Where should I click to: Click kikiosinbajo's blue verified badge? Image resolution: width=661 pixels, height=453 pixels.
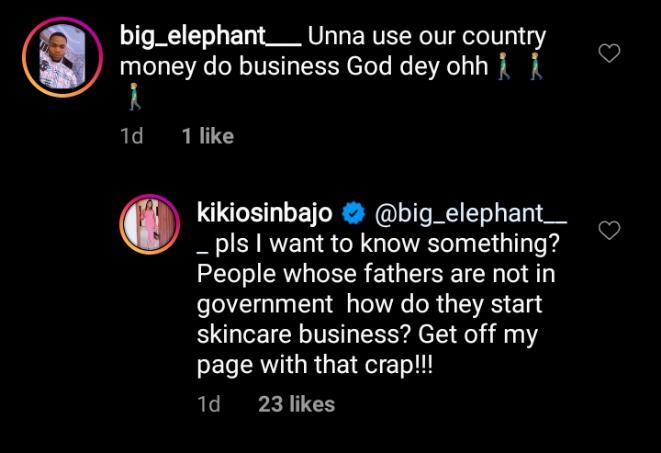click(353, 213)
